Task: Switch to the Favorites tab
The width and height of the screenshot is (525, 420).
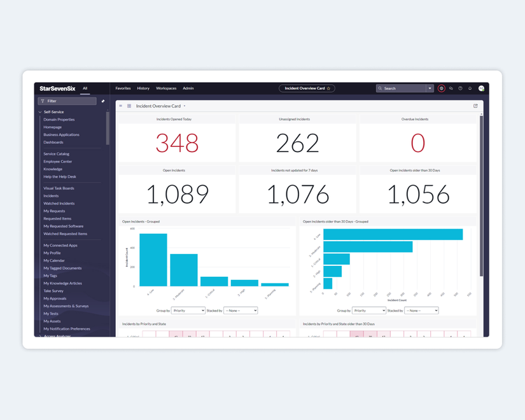Action: [x=123, y=88]
